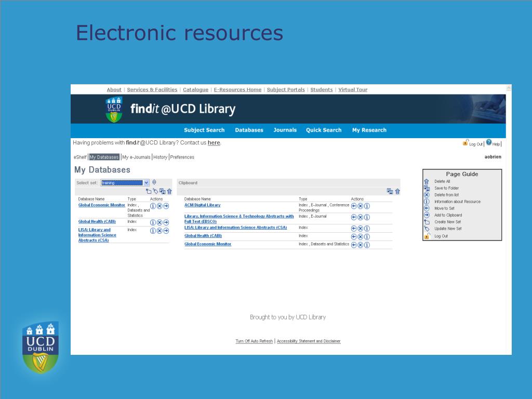Click the up/down arrows beside the set selector

[154, 182]
